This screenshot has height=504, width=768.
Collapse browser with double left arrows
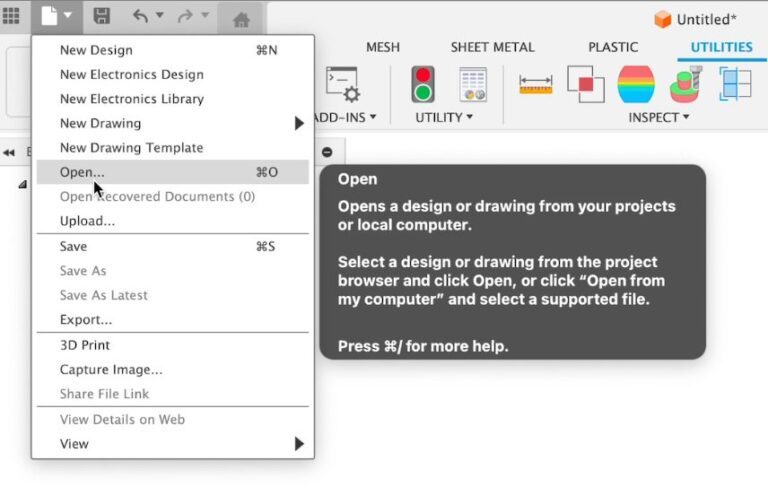point(9,153)
